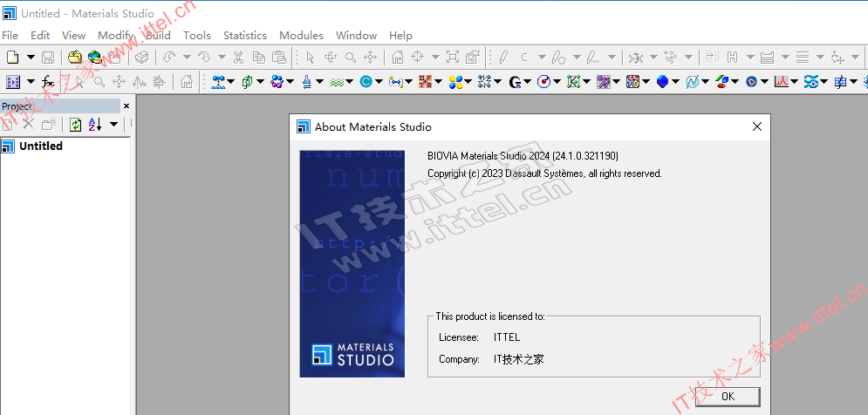The width and height of the screenshot is (868, 415).
Task: Click the blue circled C module icon
Action: point(366,82)
